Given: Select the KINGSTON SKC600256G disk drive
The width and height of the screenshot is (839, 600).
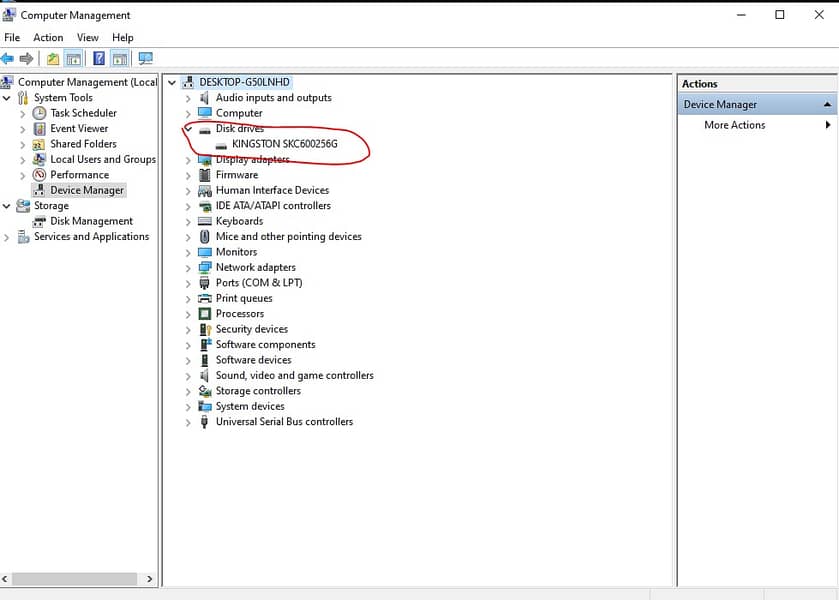Looking at the screenshot, I should click(285, 144).
